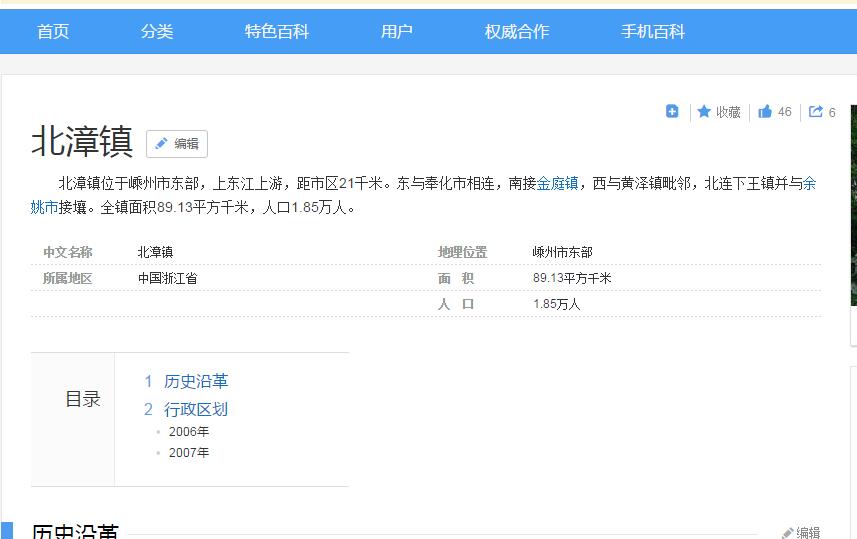Click the share arrow icon
This screenshot has width=857, height=539.
pos(815,112)
